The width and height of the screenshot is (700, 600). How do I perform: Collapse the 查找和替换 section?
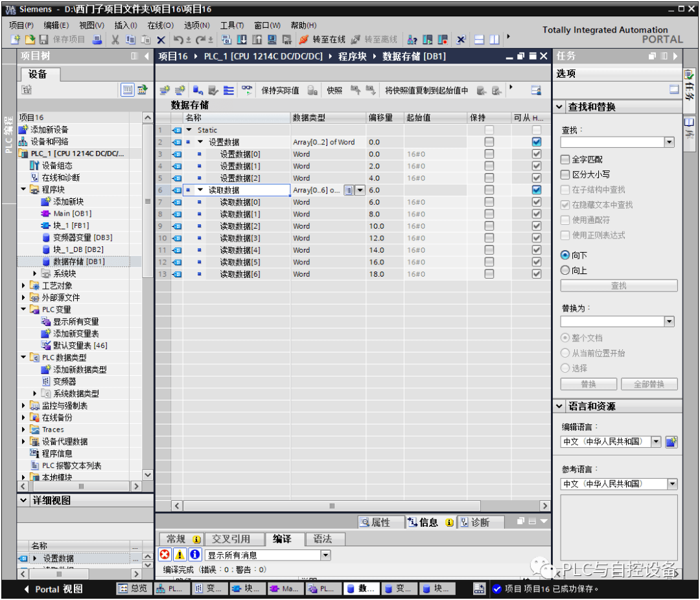click(x=559, y=107)
